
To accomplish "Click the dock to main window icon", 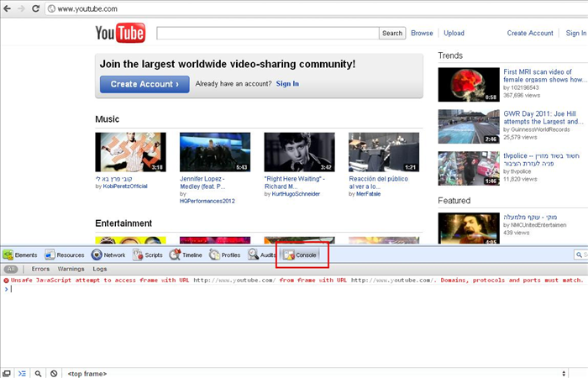I will (7, 374).
